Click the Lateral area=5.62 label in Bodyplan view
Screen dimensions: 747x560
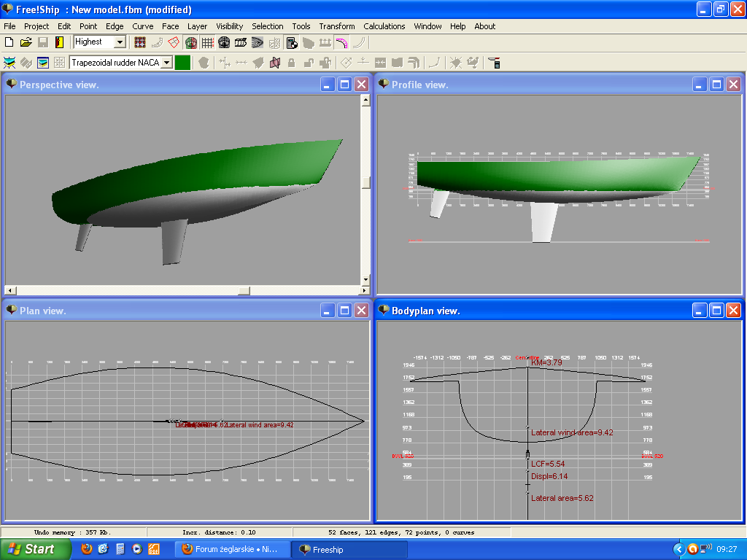coord(562,498)
